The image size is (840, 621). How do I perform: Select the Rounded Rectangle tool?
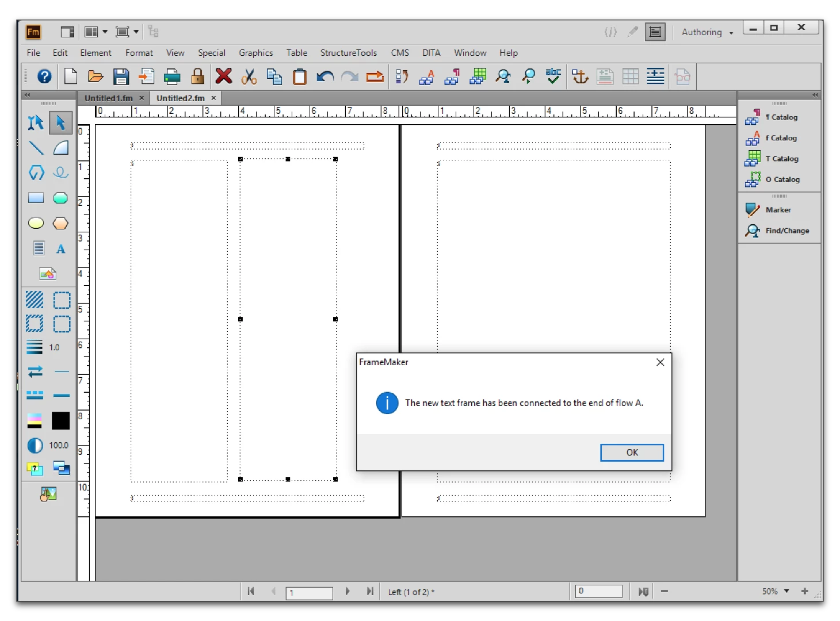point(60,198)
